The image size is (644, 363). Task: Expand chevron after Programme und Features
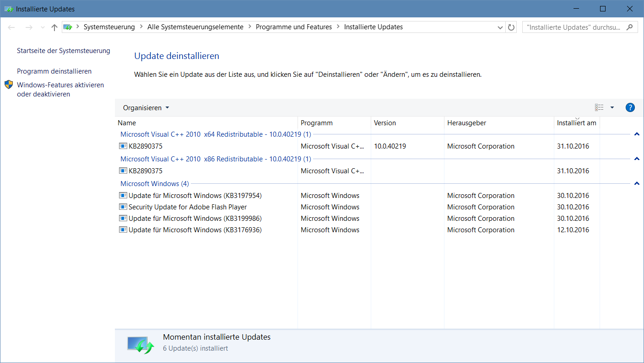(338, 27)
